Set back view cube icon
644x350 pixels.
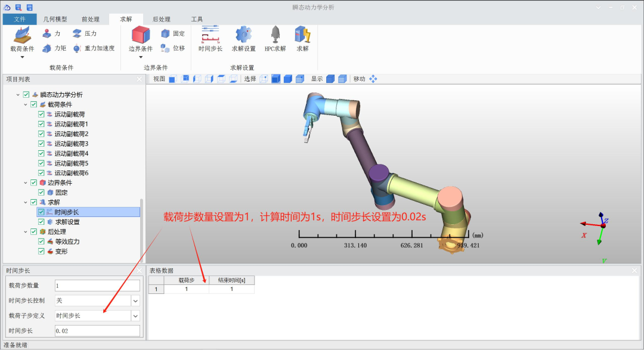[x=185, y=79]
